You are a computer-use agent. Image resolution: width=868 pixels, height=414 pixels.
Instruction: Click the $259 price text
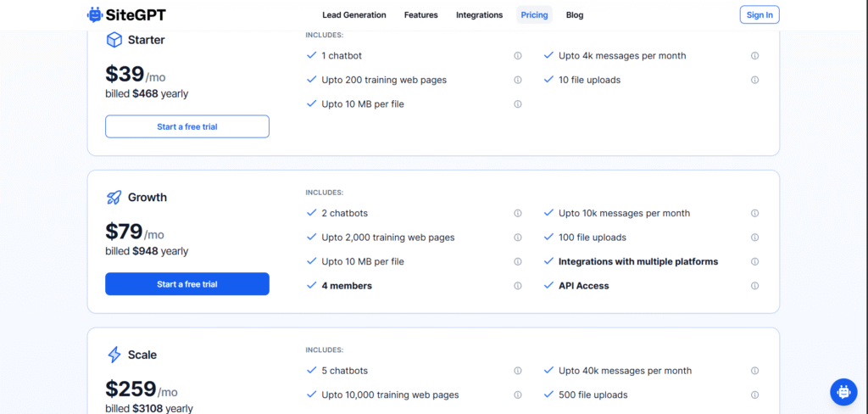tap(131, 388)
